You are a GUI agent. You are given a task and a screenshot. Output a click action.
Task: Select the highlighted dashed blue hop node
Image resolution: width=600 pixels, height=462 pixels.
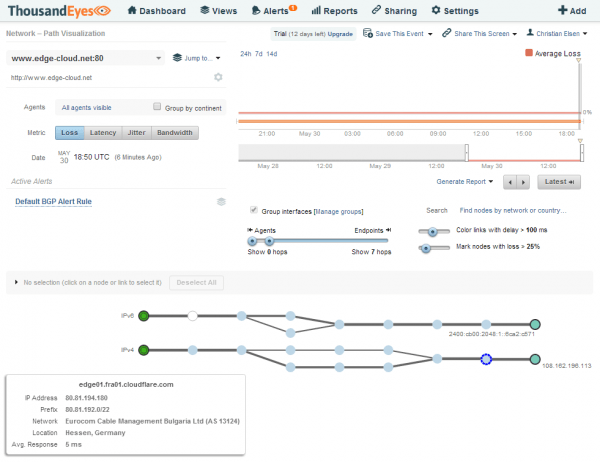click(x=486, y=359)
